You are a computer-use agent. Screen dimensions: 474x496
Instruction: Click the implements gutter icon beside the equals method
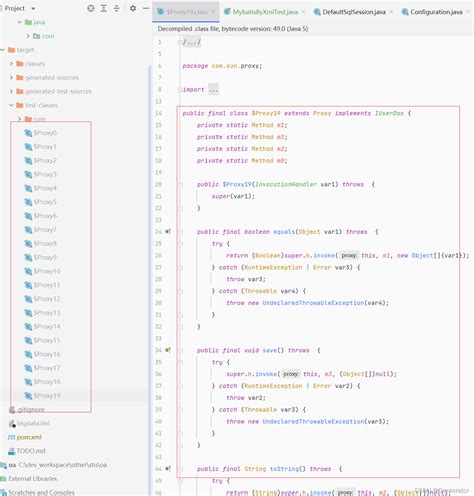tap(168, 231)
